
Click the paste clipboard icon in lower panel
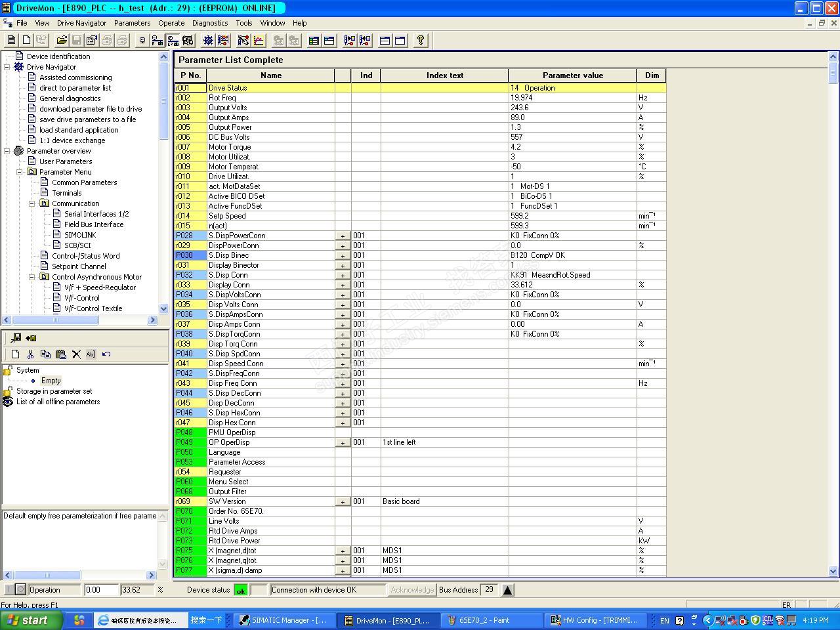click(61, 354)
